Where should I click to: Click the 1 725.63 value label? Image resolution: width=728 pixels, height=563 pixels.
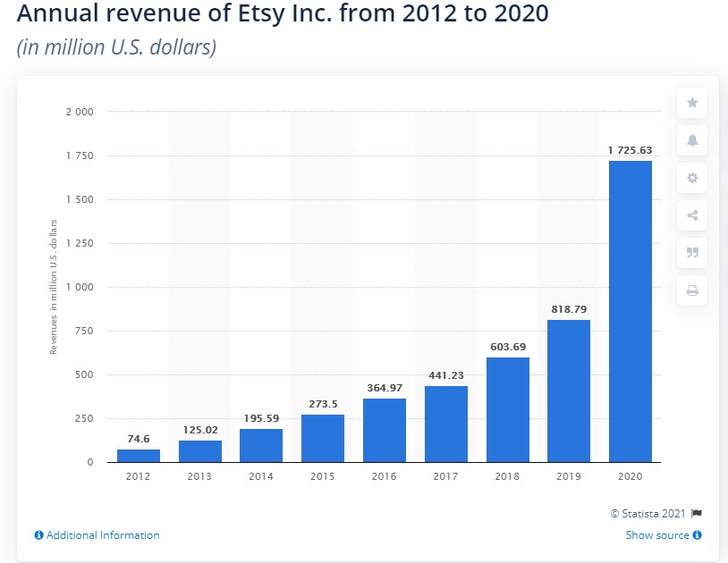[x=630, y=150]
